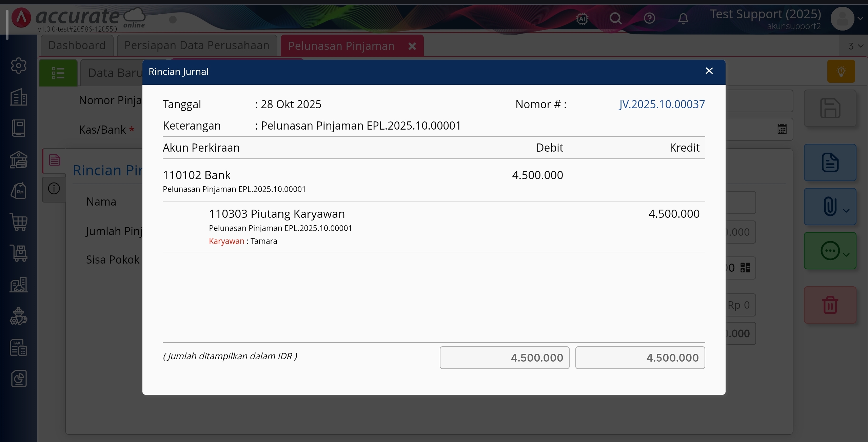The width and height of the screenshot is (868, 442).
Task: Open settings gear in sidebar
Action: 19,65
